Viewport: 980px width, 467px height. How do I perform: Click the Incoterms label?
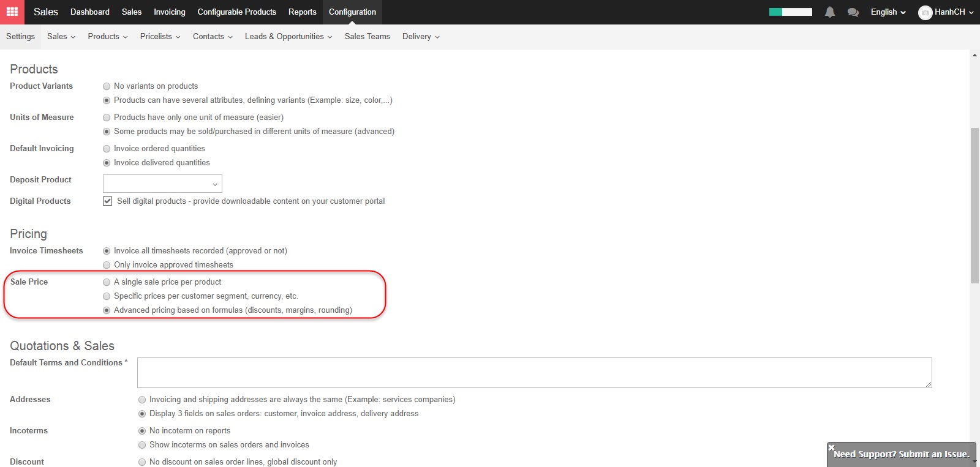pyautogui.click(x=29, y=431)
